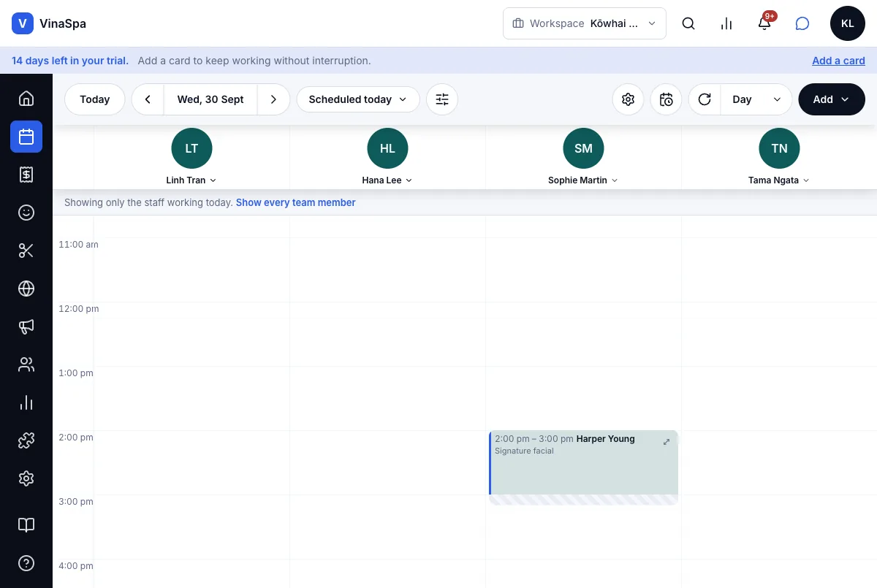Screen dimensions: 877x588
Task: Expand Sophie Martin staff menu
Action: pos(583,180)
